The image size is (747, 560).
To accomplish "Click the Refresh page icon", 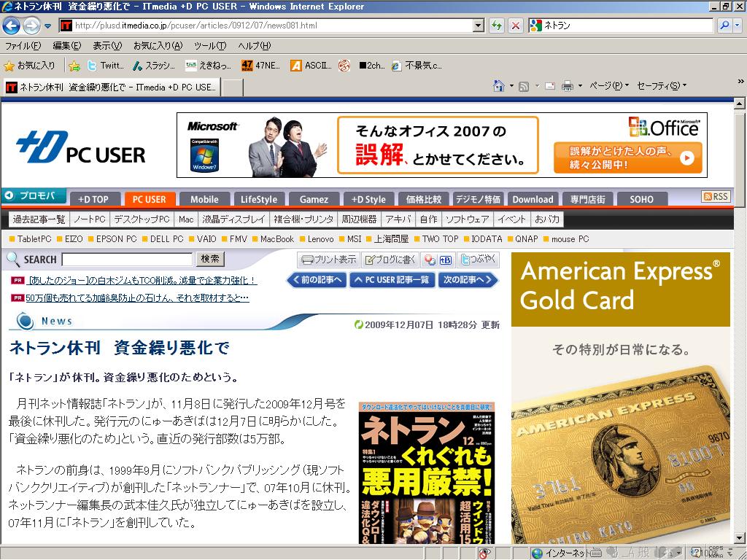I will [x=497, y=26].
